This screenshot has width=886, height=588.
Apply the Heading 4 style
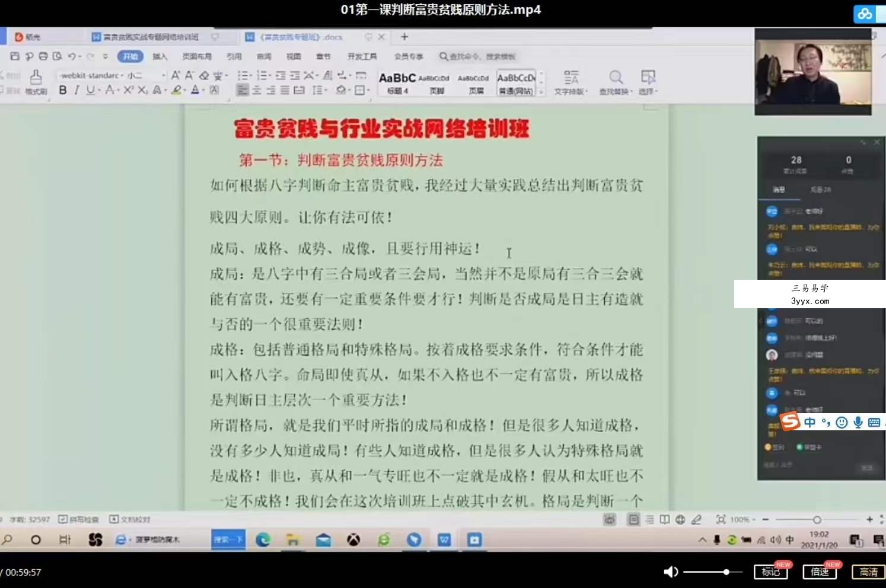pyautogui.click(x=397, y=83)
